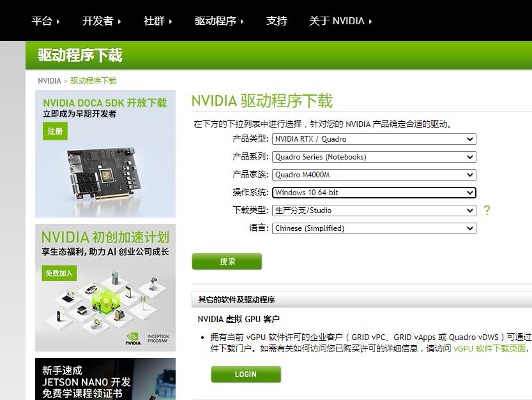Open the 产品类型 dropdown showing NVIDIA RTX / Quadro
The image size is (532, 400).
click(x=374, y=139)
